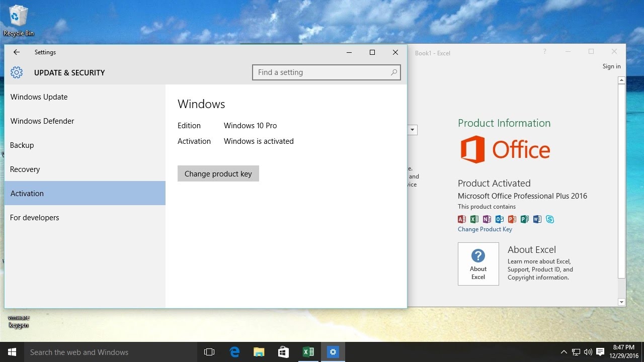Image resolution: width=644 pixels, height=362 pixels.
Task: Click the "Product Information" heading
Action: [504, 123]
